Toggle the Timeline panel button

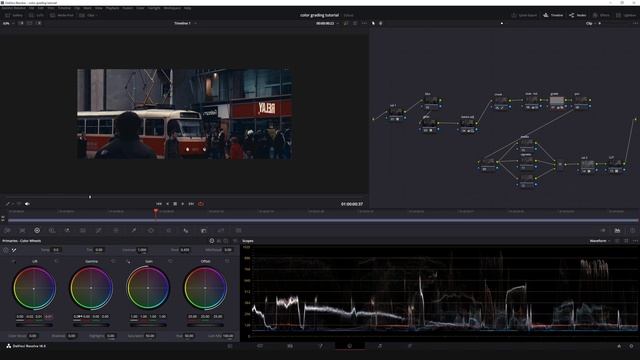pyautogui.click(x=553, y=15)
